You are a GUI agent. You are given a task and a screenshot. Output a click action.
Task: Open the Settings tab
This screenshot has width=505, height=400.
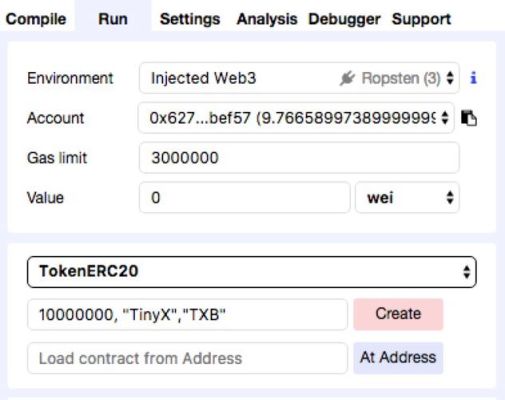[190, 19]
